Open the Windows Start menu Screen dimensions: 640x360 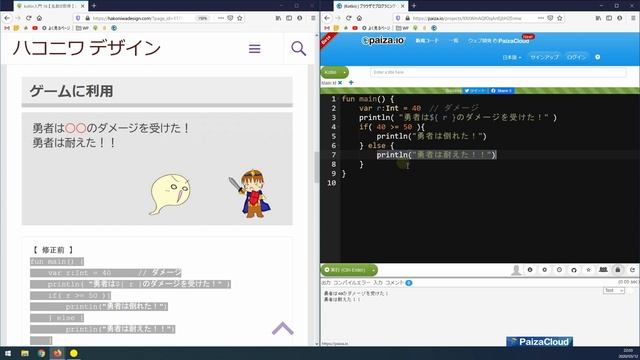click(x=8, y=353)
